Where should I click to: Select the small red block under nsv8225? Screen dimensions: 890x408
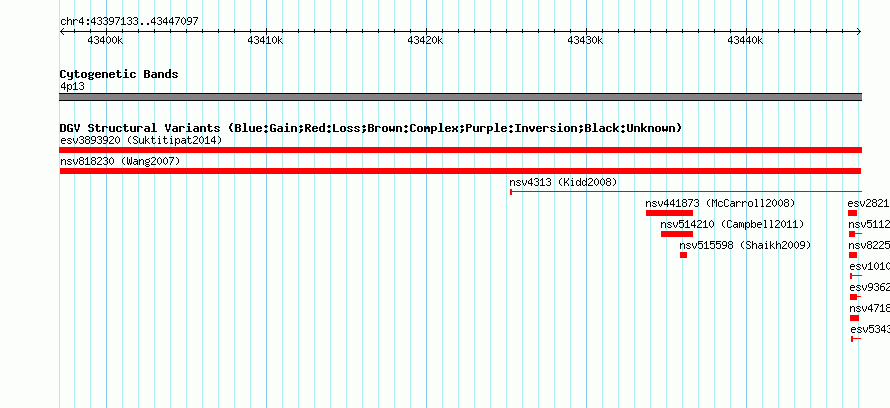(x=853, y=255)
